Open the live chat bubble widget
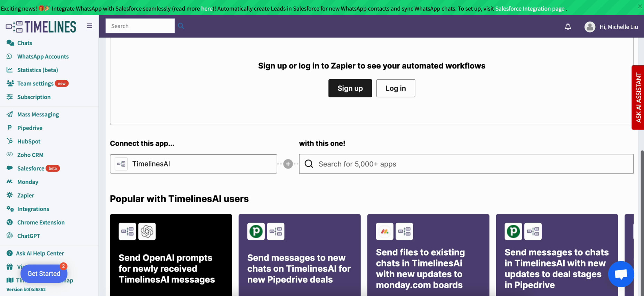Viewport: 644px width, 296px height. point(621,274)
